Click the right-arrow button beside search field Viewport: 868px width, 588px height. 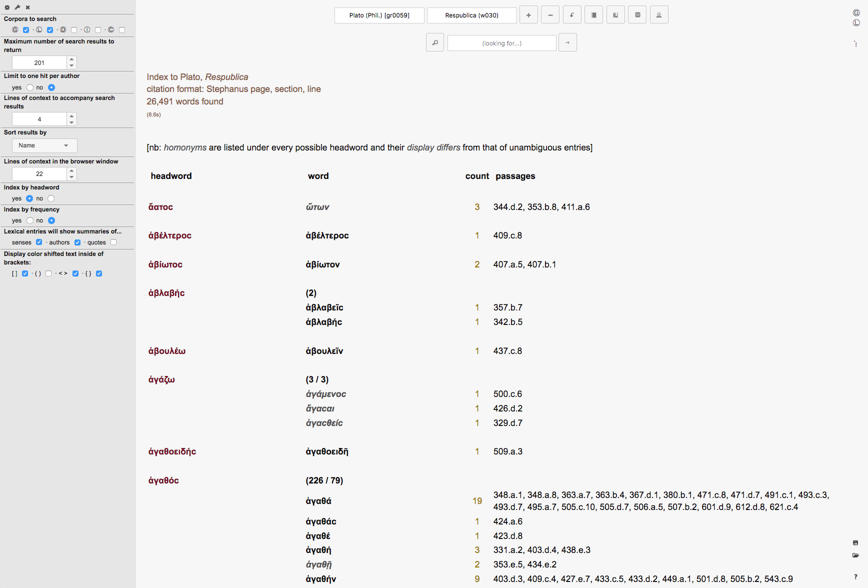pyautogui.click(x=567, y=42)
